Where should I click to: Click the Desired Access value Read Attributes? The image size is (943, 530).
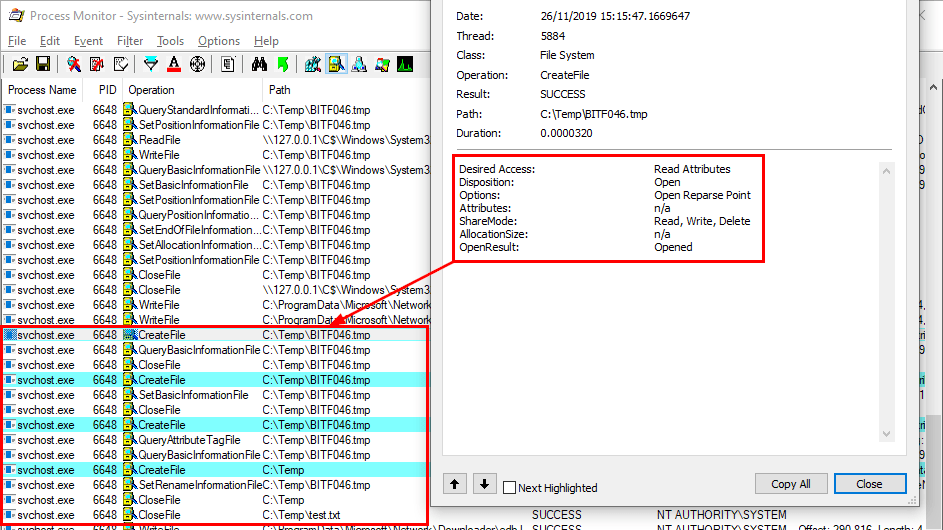[692, 170]
